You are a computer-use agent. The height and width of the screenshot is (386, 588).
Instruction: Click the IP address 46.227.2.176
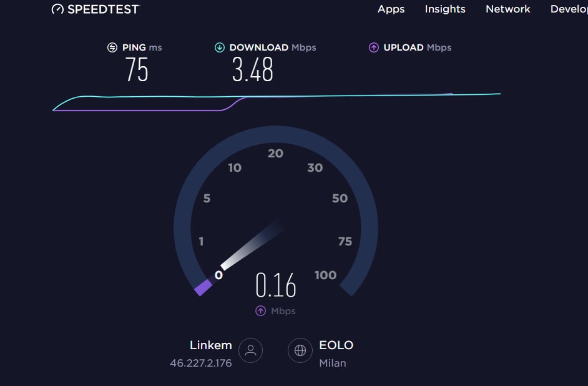201,363
